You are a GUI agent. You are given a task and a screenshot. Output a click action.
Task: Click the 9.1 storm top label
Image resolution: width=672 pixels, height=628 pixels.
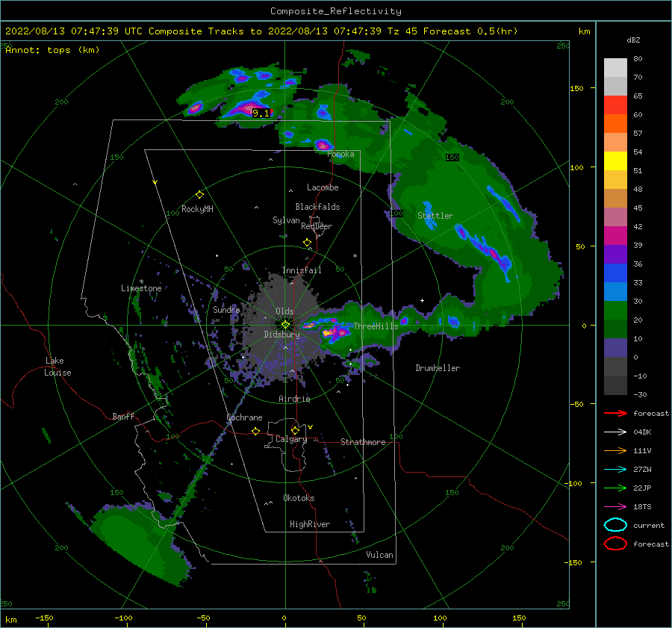261,114
